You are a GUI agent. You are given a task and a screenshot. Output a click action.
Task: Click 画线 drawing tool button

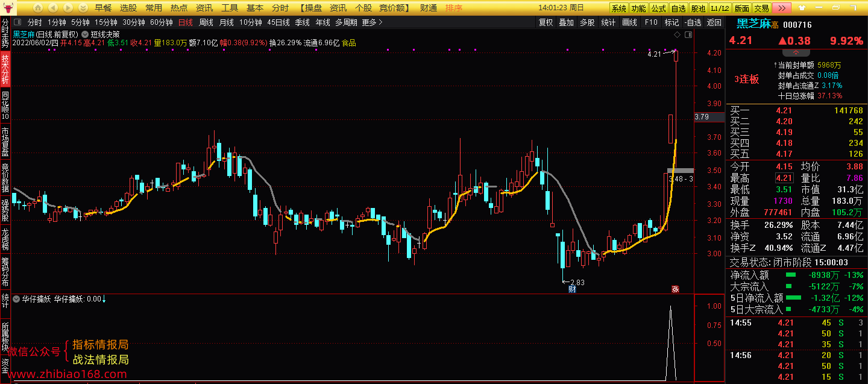pos(629,22)
